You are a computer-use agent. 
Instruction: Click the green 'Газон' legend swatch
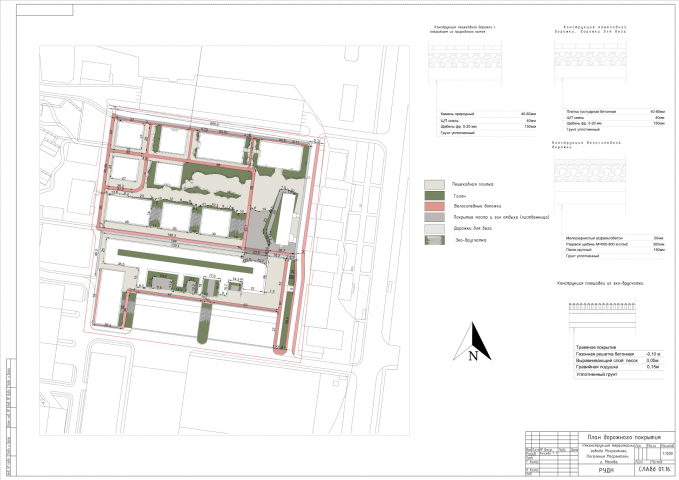point(434,196)
